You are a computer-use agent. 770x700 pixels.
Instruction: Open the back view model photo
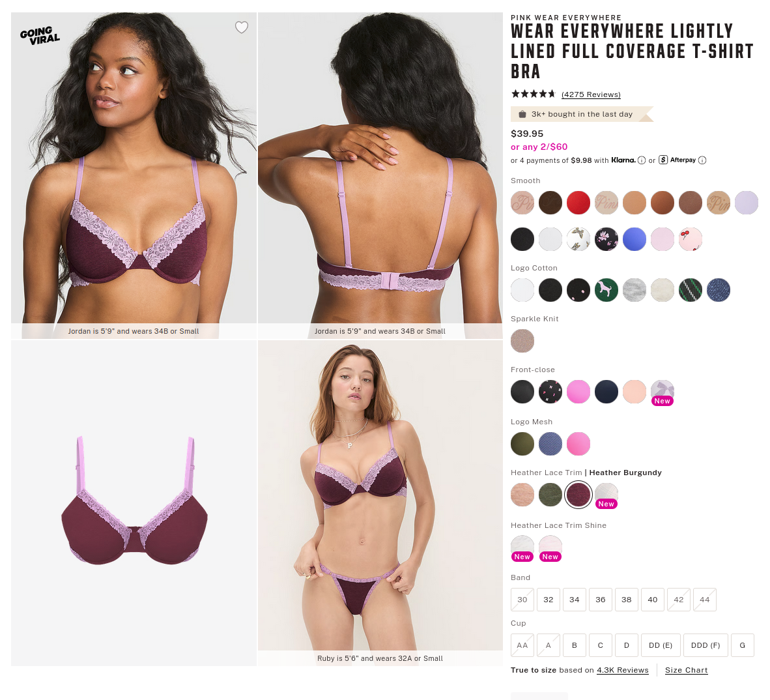click(380, 175)
